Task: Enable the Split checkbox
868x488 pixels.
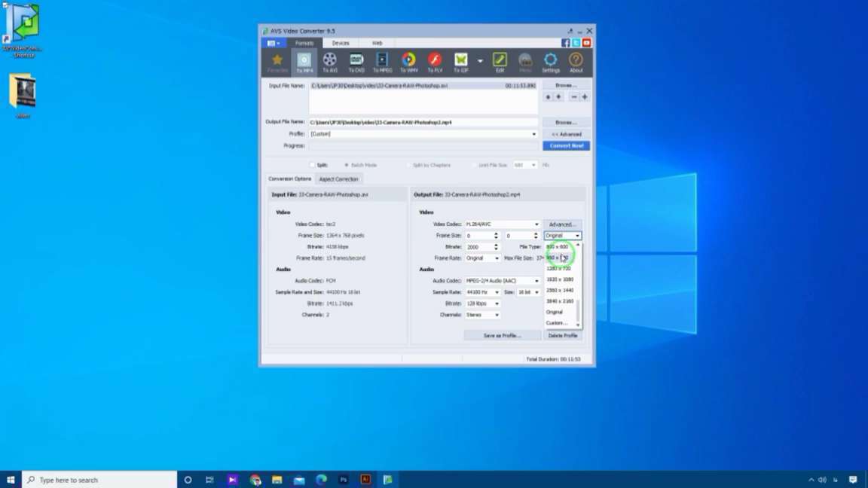Action: tap(312, 165)
